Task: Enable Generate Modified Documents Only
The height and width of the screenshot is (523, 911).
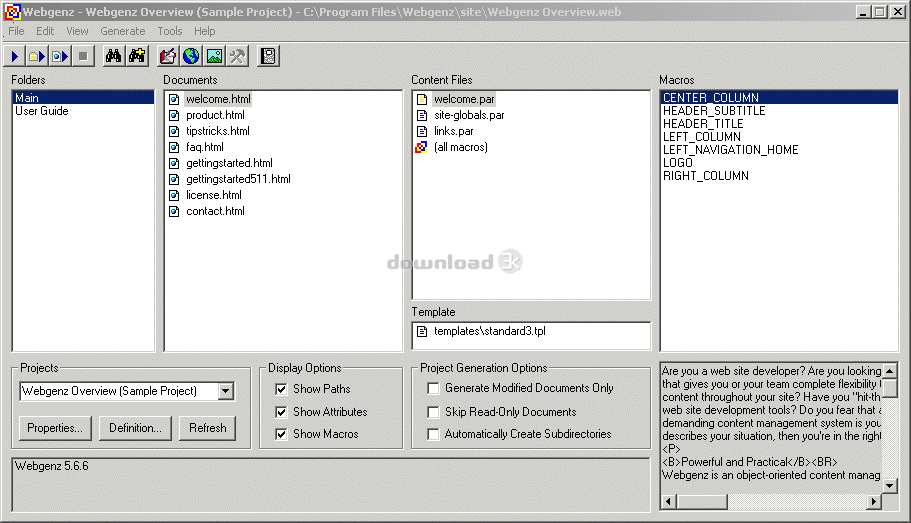Action: (x=433, y=388)
